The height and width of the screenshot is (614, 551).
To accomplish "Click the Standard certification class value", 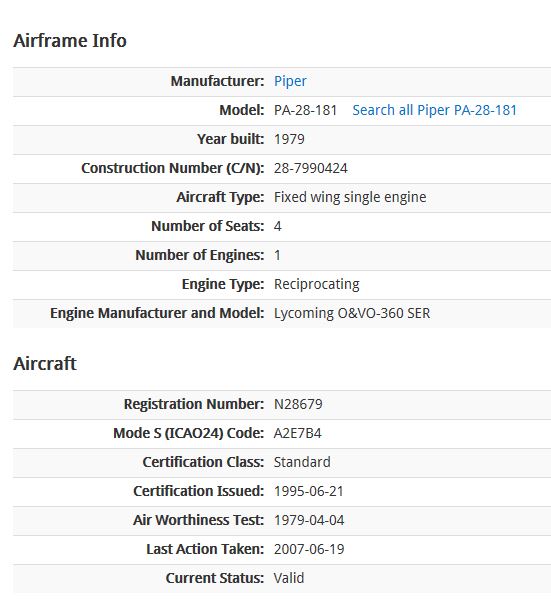I will click(302, 462).
